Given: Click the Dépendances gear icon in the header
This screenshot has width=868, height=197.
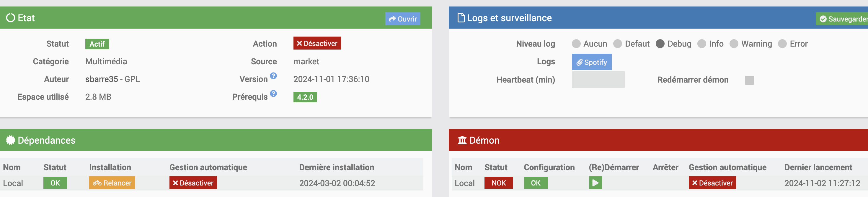Looking at the screenshot, I should [x=11, y=140].
